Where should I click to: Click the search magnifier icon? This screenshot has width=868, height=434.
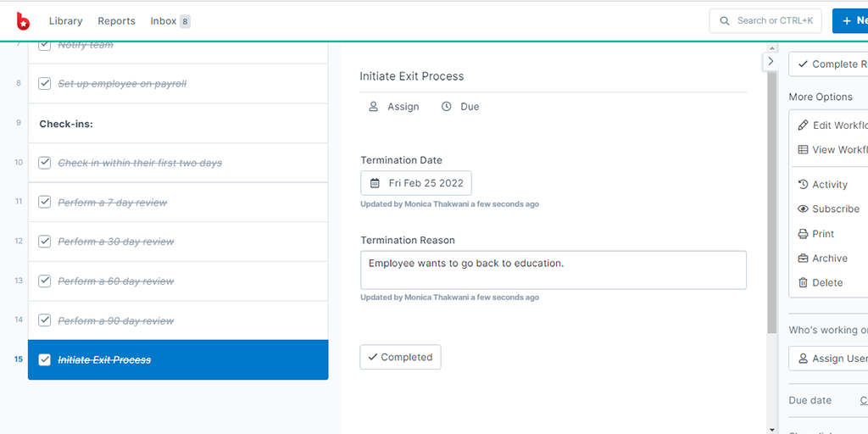pos(724,21)
